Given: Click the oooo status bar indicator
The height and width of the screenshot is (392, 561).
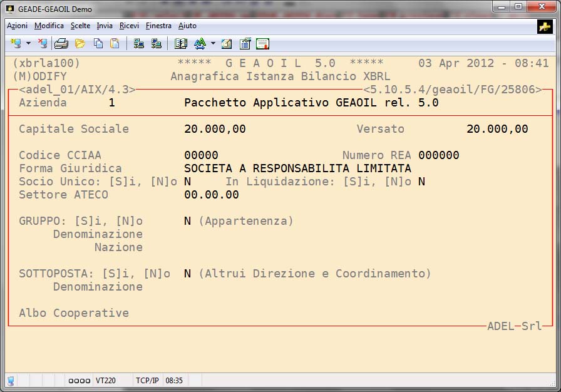Looking at the screenshot, I should (x=79, y=381).
